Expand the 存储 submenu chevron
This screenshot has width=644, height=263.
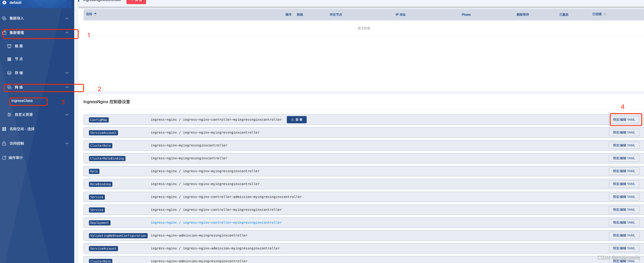click(67, 73)
